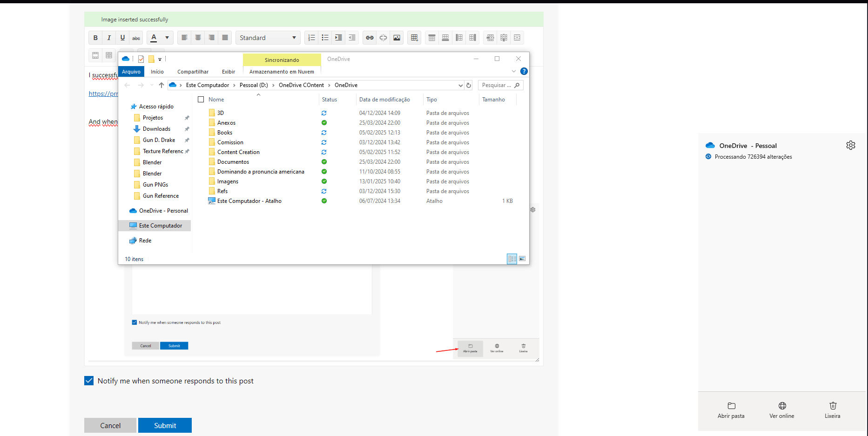This screenshot has width=868, height=436.
Task: Switch to the Início ribbon tab
Action: coord(157,72)
